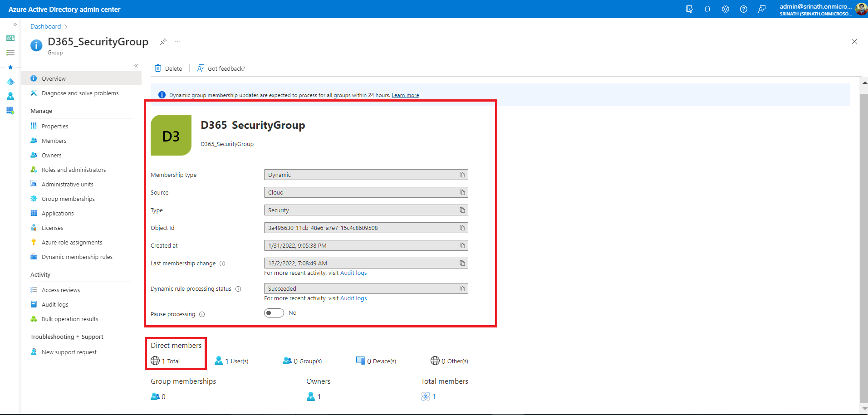The image size is (868, 415).
Task: Click Got feedback? button
Action: 221,68
